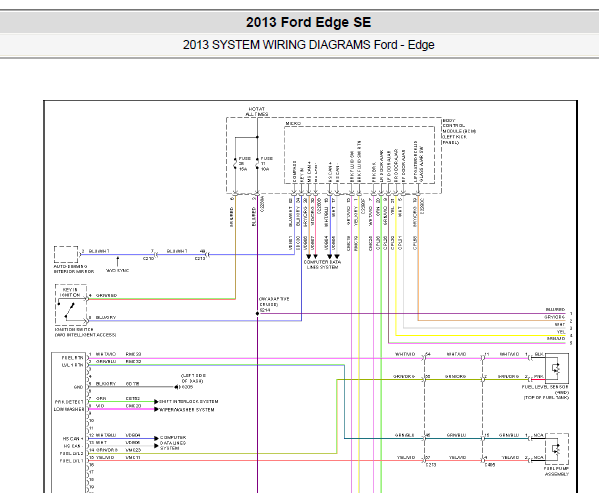This screenshot has height=493, width=599.
Task: Click the 'FUEL LVL 2' pin label
Action: 71,453
